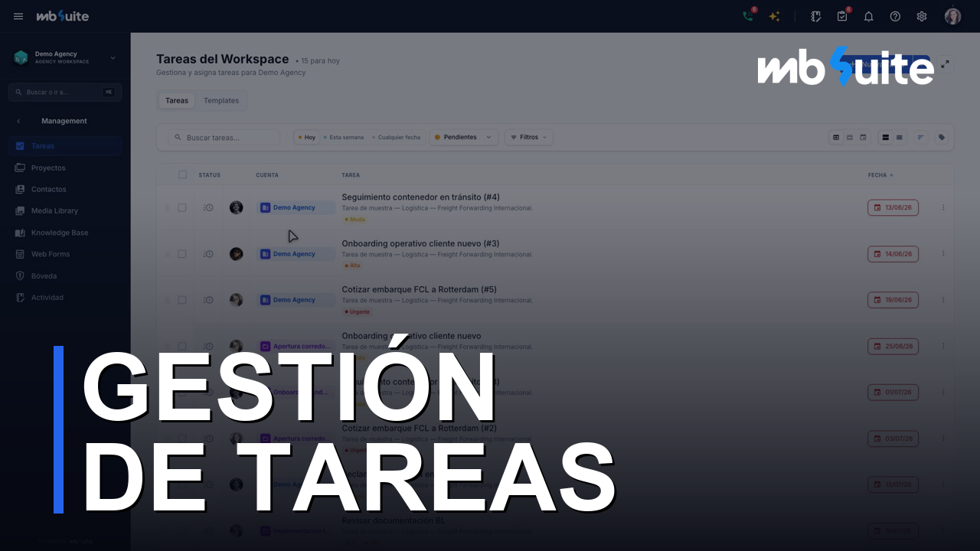Click assignee avatar on Seguimiento contenedor (#4) row
This screenshot has height=551, width=980.
(236, 207)
